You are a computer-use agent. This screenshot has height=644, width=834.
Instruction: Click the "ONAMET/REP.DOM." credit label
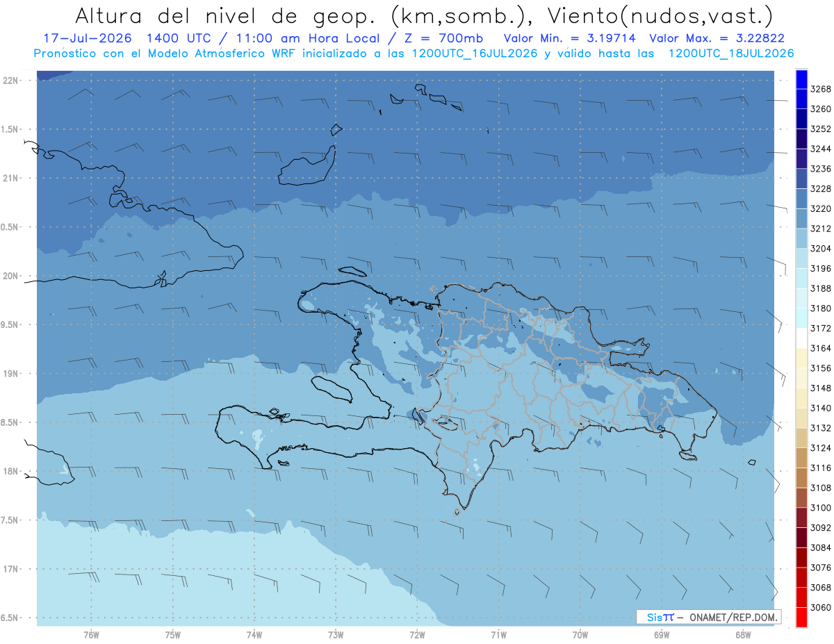pos(733,617)
